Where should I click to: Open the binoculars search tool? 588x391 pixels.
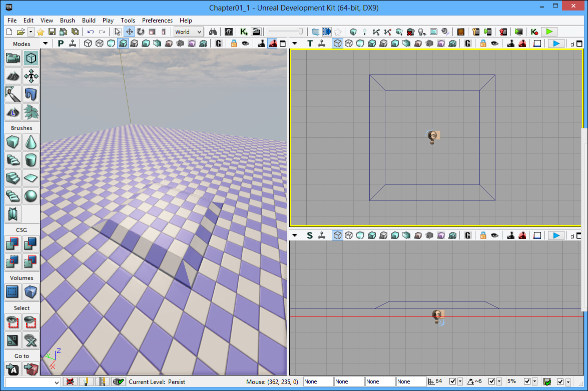coord(213,31)
